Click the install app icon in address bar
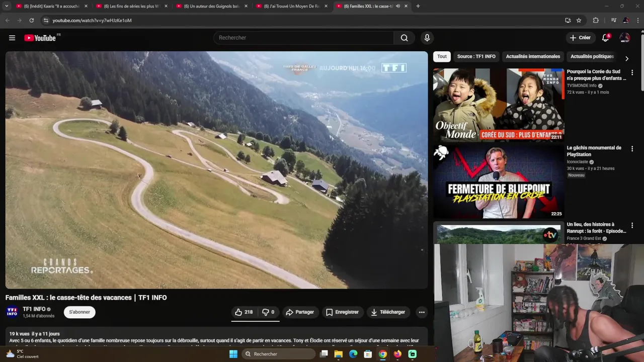This screenshot has width=644, height=362. (x=568, y=20)
